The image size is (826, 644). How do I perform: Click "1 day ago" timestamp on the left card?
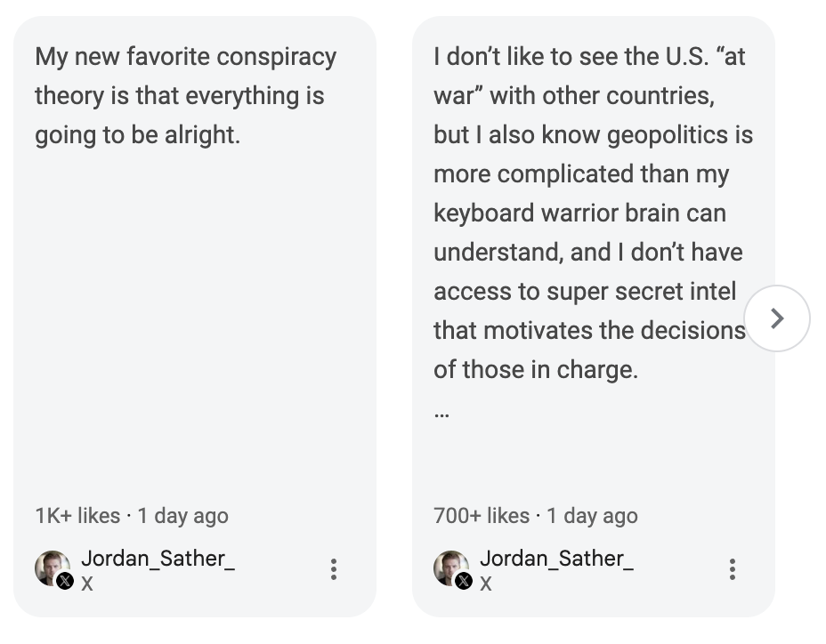click(x=182, y=516)
